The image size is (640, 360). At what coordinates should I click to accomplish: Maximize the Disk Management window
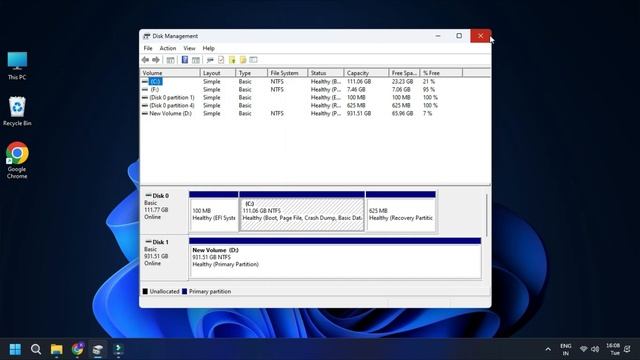click(459, 36)
